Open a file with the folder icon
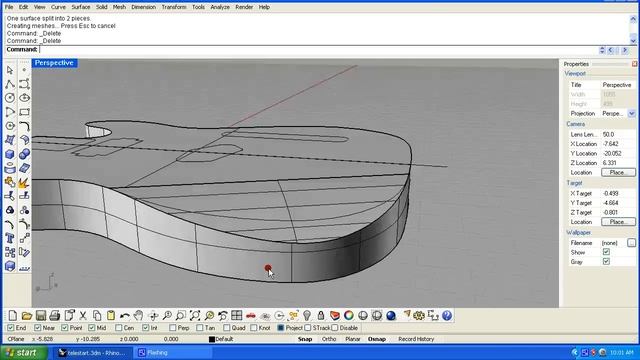The width and height of the screenshot is (640, 360). 27,316
